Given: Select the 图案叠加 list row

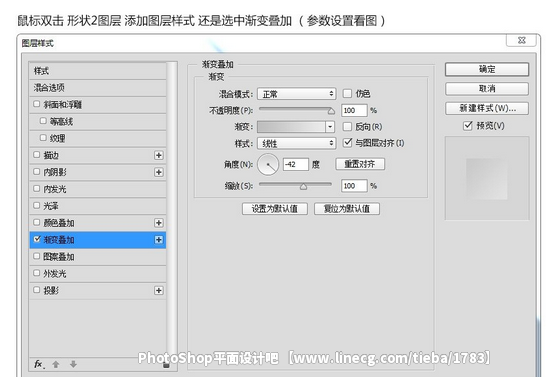Looking at the screenshot, I should click(x=98, y=257).
